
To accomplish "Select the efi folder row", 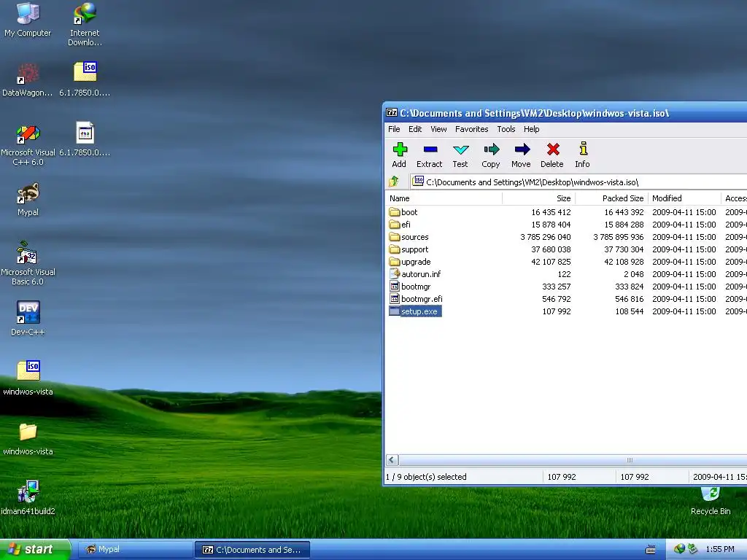I will [566, 225].
